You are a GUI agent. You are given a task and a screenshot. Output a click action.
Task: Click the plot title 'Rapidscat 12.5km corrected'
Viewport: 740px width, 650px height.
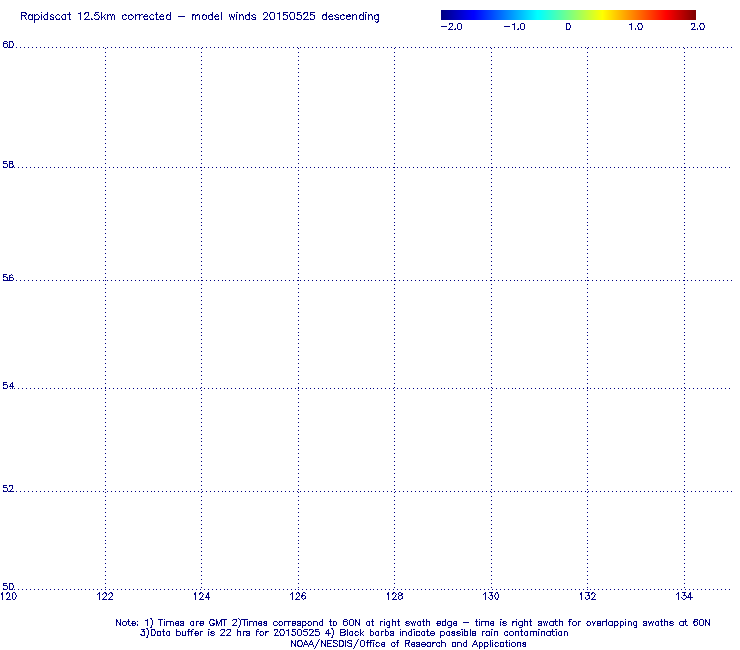pos(96,17)
